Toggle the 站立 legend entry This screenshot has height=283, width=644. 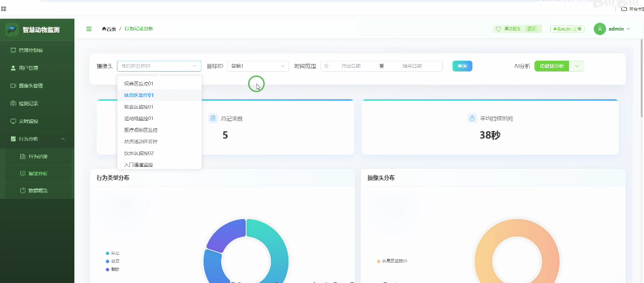pyautogui.click(x=113, y=253)
